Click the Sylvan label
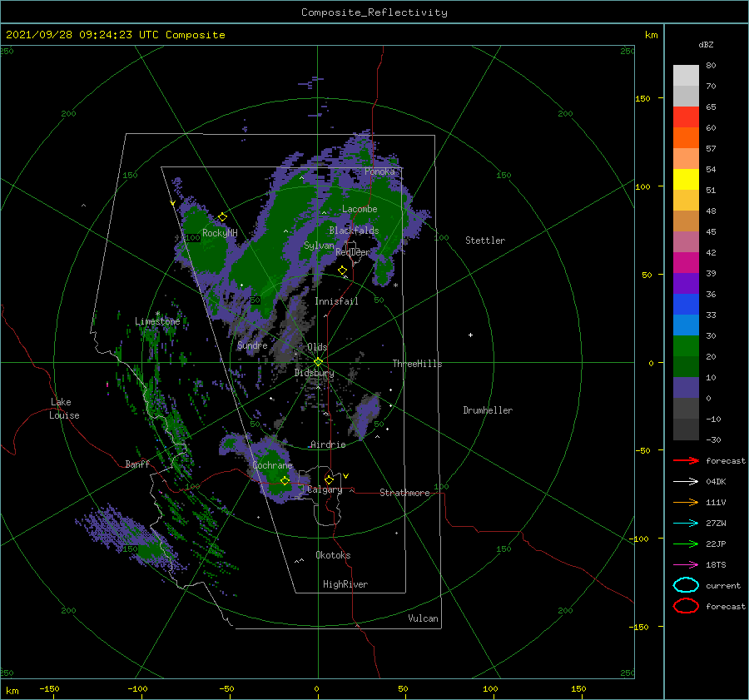749x700 pixels. coord(319,246)
